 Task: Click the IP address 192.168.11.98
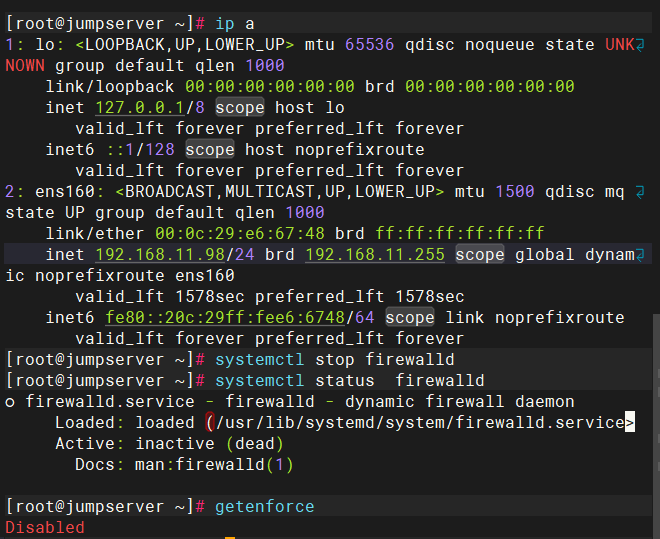point(160,255)
